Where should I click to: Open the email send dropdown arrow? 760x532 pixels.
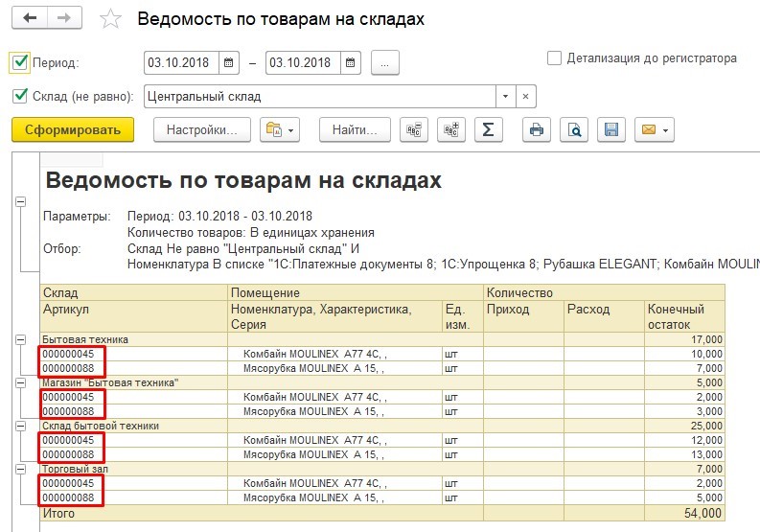665,130
